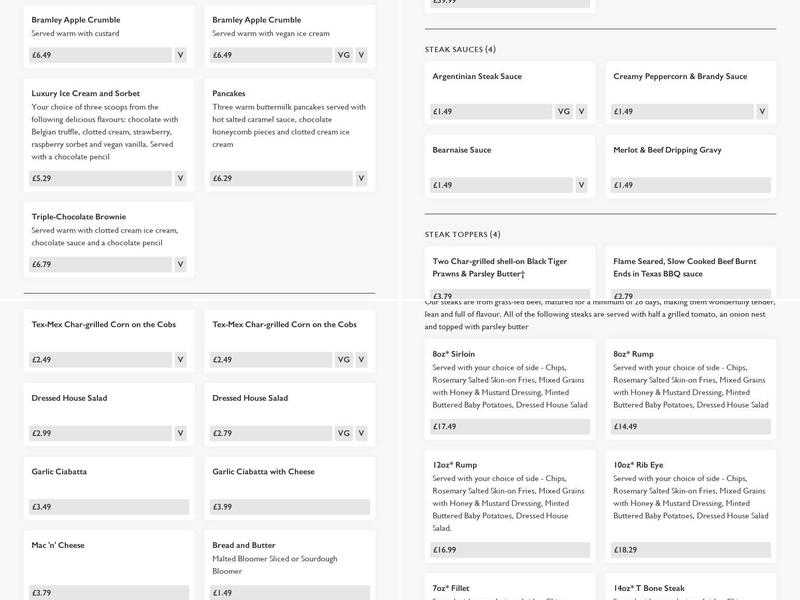Screen dimensions: 800x600
Task: Click the VG badge on Argentinian Steak Sauce
Action: click(x=563, y=112)
